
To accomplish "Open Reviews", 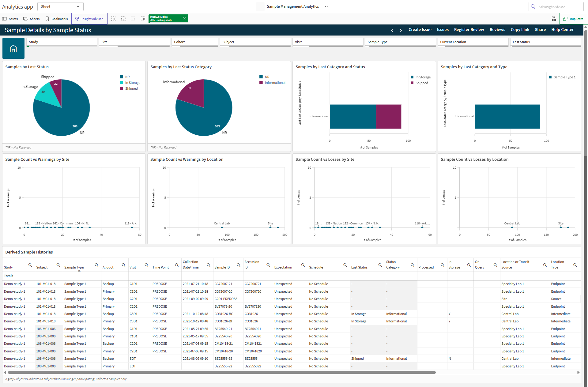I will (497, 30).
